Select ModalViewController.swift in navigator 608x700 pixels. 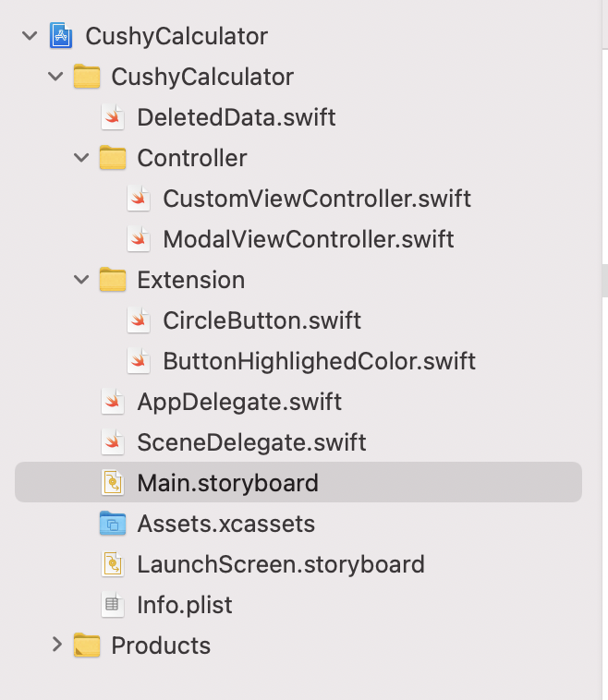pos(309,239)
